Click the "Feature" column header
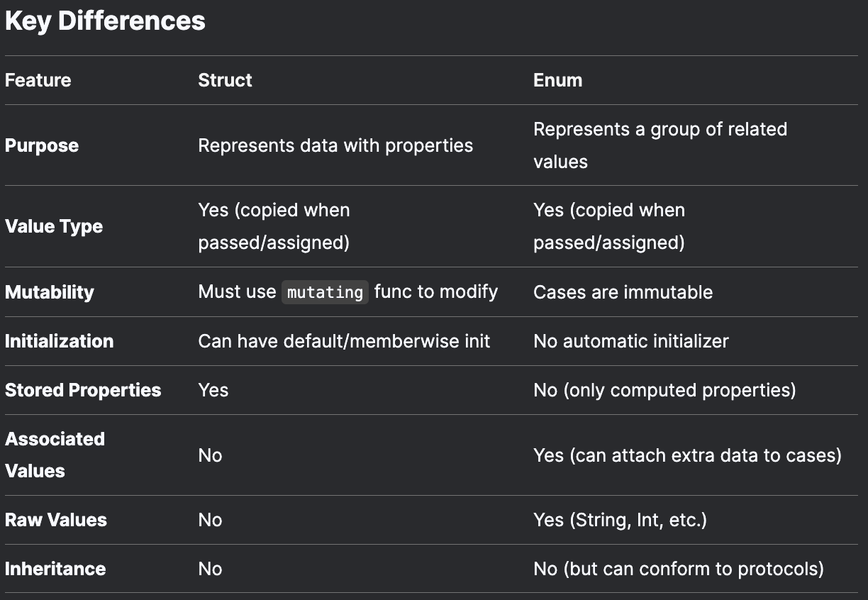Screen dimensions: 868x600 click(38, 80)
